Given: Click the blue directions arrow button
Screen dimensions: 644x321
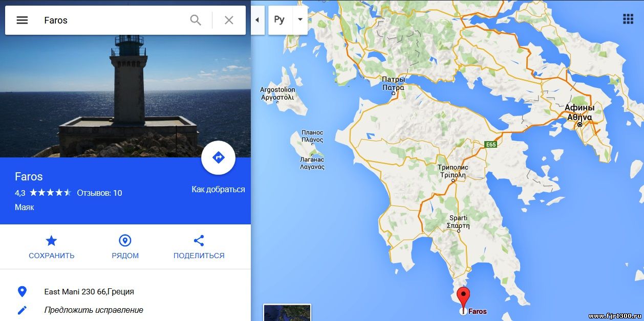Looking at the screenshot, I should (218, 157).
